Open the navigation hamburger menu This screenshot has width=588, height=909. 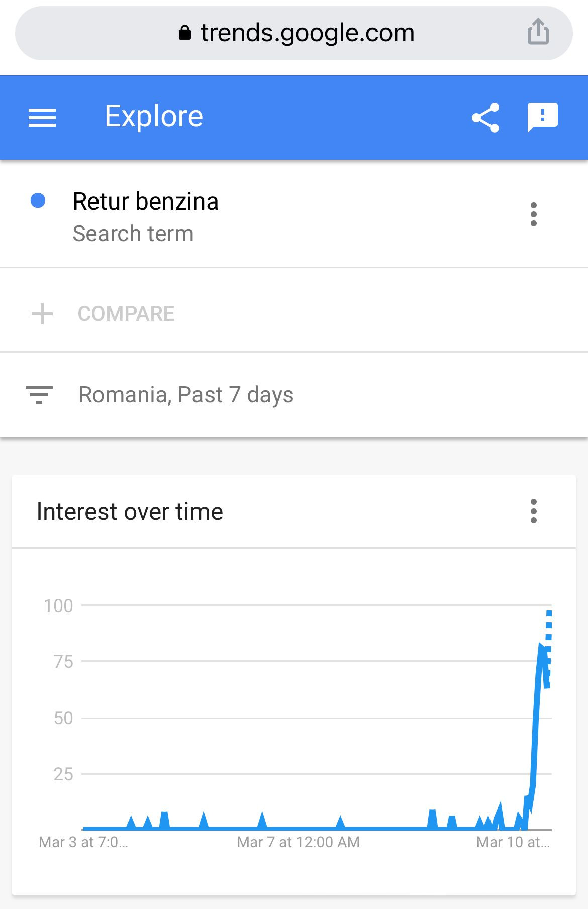click(x=43, y=117)
